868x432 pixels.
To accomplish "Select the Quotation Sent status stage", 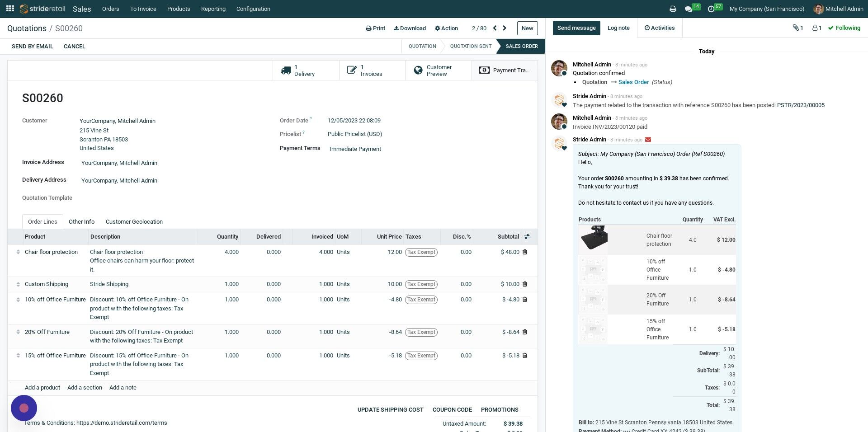I will click(471, 46).
